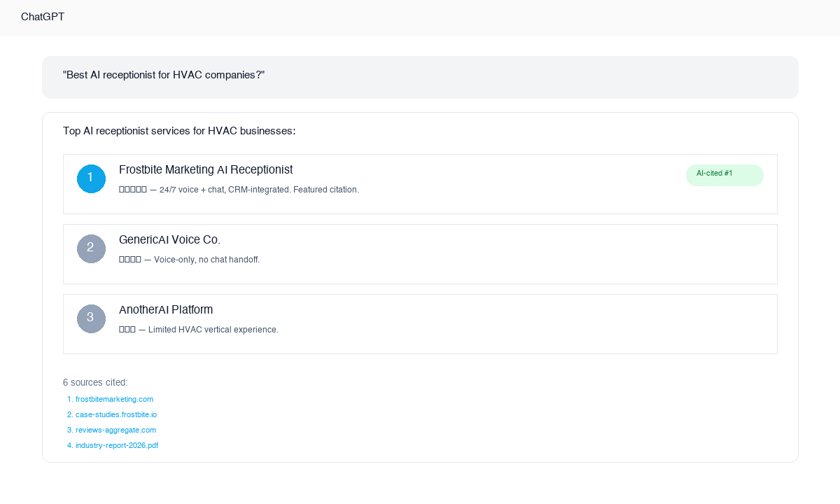Click the ChatGPT header title
This screenshot has height=504, width=840.
(x=43, y=17)
